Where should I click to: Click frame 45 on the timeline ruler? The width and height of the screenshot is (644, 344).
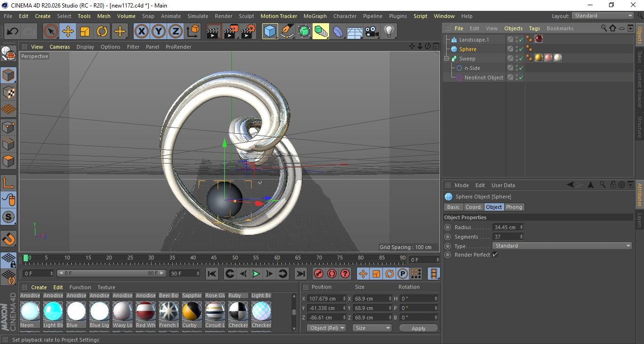(214, 258)
